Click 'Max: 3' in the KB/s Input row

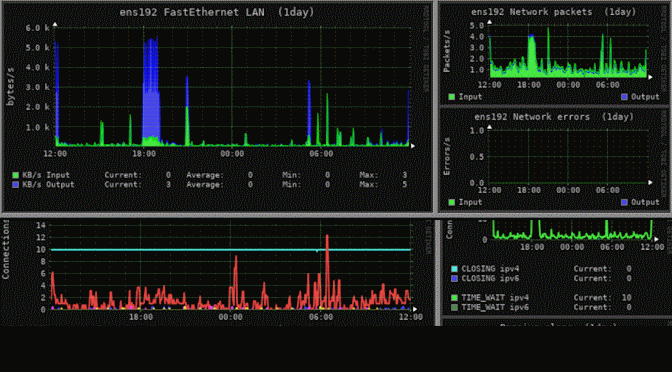tap(384, 175)
